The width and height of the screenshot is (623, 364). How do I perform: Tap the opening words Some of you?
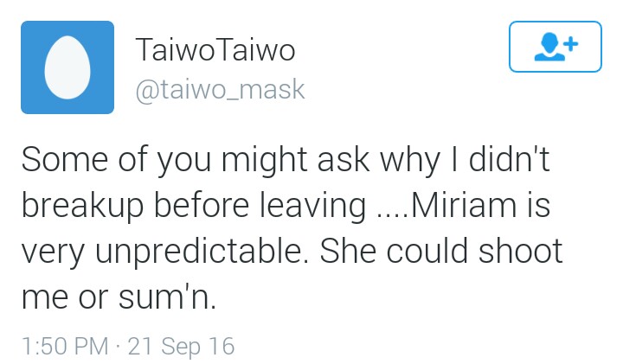(116, 161)
